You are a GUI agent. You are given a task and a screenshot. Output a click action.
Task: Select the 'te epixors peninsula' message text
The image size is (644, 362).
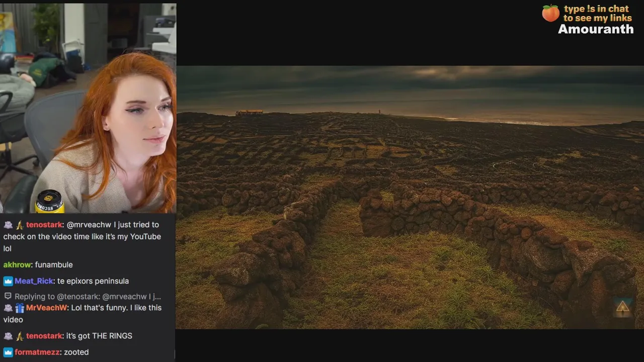(x=93, y=281)
